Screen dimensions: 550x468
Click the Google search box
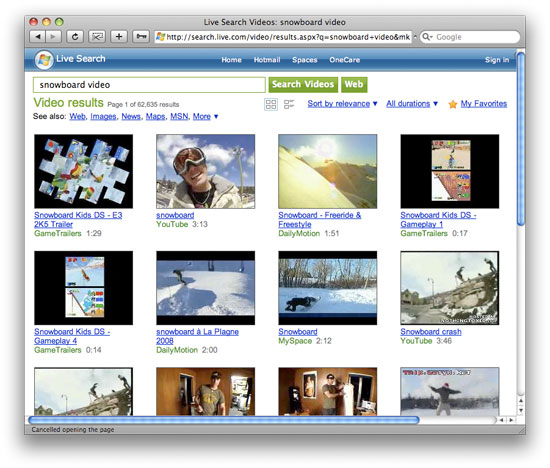click(x=470, y=37)
